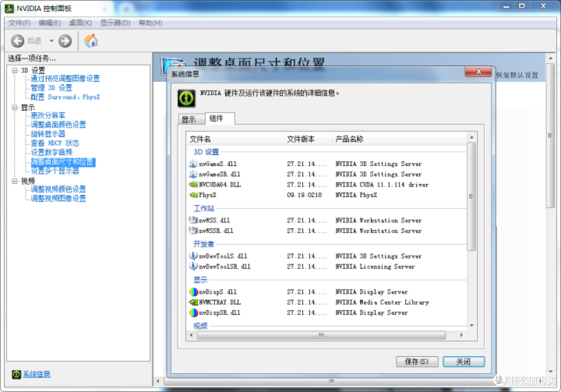
Task: Sort by 产品名称 column header
Action: (399, 139)
